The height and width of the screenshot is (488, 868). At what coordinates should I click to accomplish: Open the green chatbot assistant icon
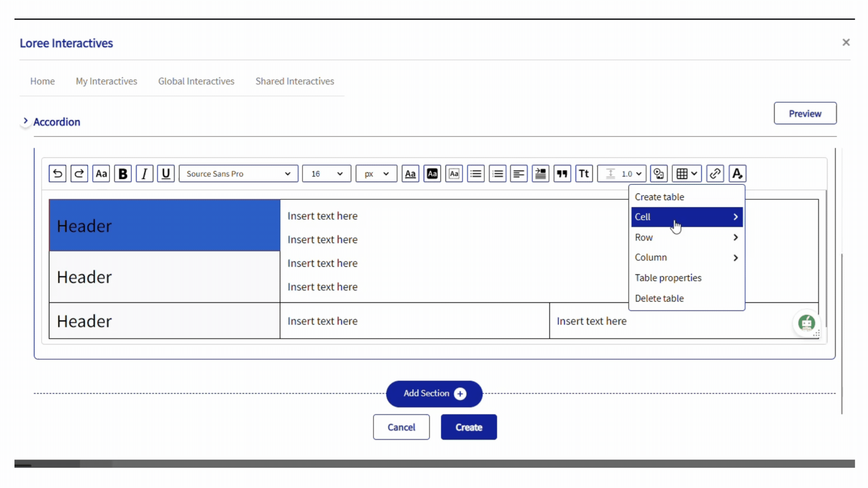tap(807, 323)
